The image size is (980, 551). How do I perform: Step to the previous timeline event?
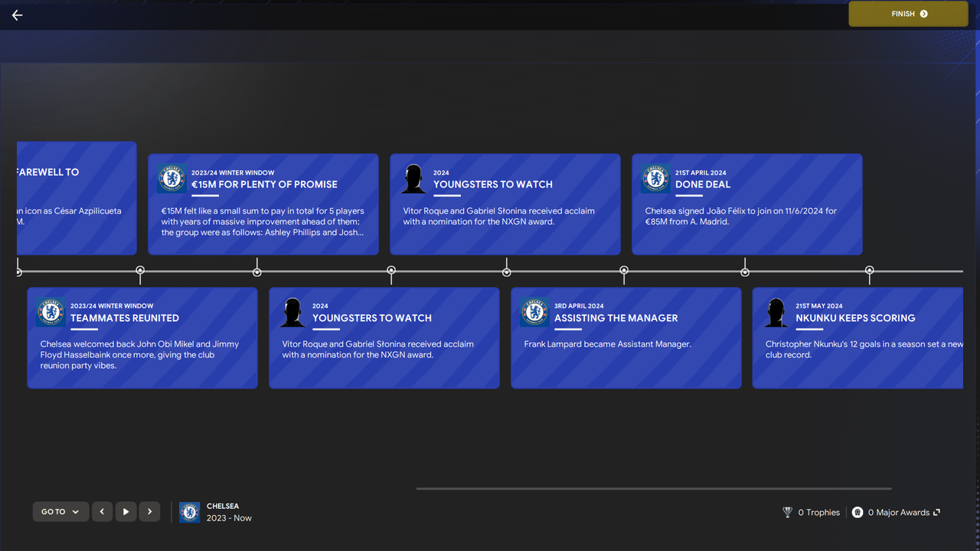(103, 512)
